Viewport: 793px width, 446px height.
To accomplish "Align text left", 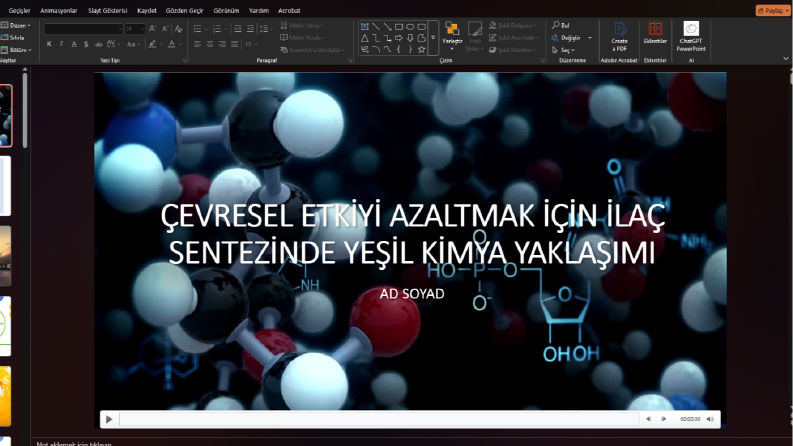I will point(197,44).
